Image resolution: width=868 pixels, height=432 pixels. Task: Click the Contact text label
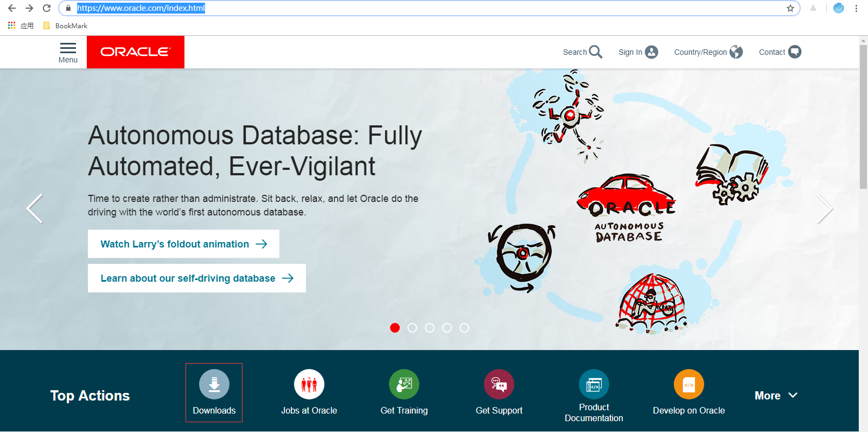coord(772,52)
